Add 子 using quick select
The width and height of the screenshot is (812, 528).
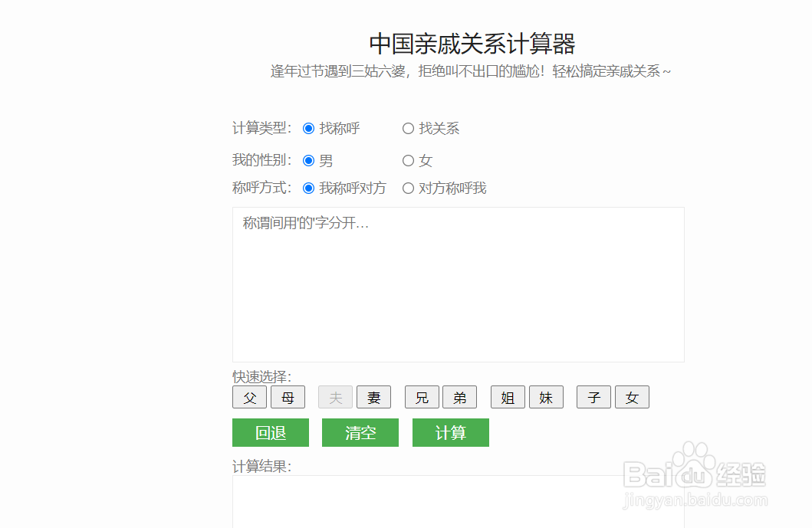pyautogui.click(x=593, y=397)
